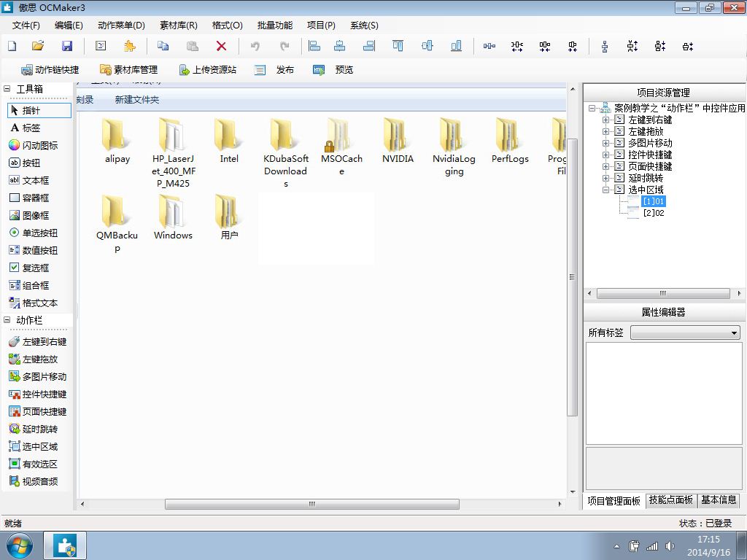The height and width of the screenshot is (560, 747).
Task: Open the 动作菜单(D) menu
Action: [121, 26]
